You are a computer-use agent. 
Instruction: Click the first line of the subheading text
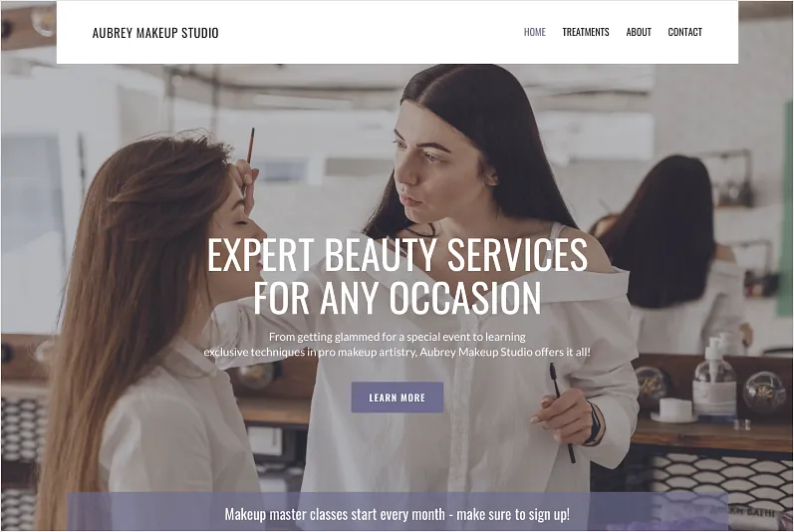pyautogui.click(x=397, y=337)
